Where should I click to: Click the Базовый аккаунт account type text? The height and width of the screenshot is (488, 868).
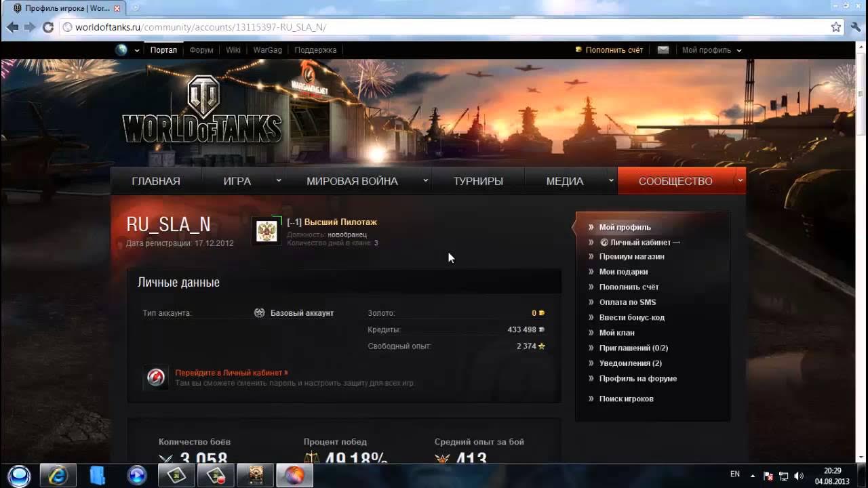[302, 313]
